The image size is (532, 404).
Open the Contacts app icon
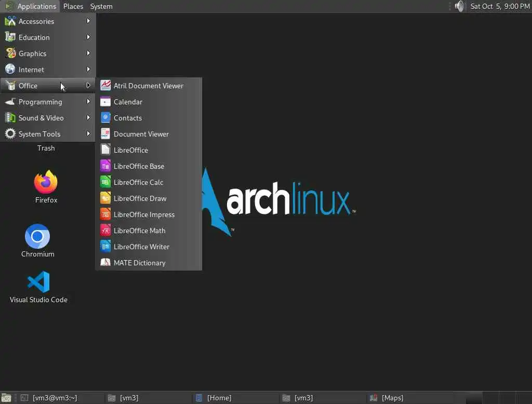click(105, 118)
